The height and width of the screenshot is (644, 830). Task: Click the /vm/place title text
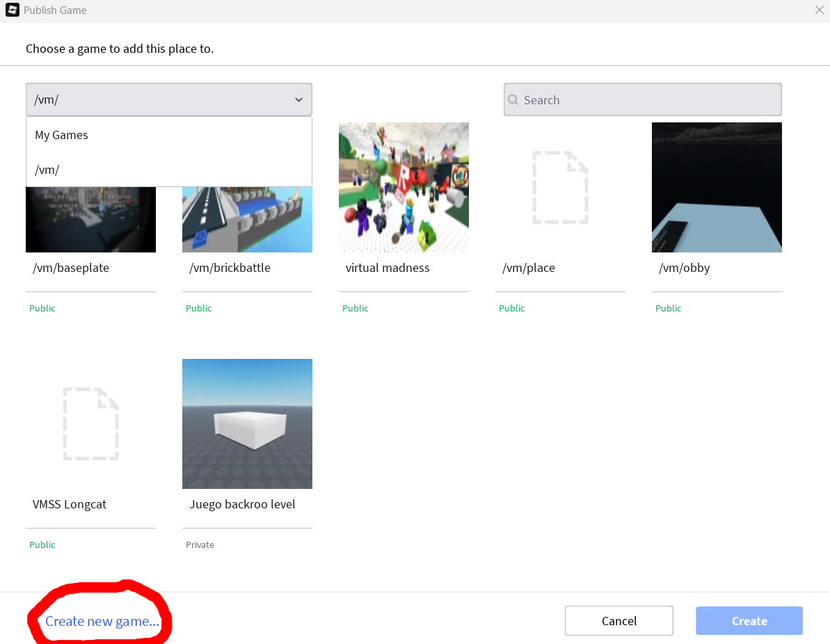[x=528, y=268]
